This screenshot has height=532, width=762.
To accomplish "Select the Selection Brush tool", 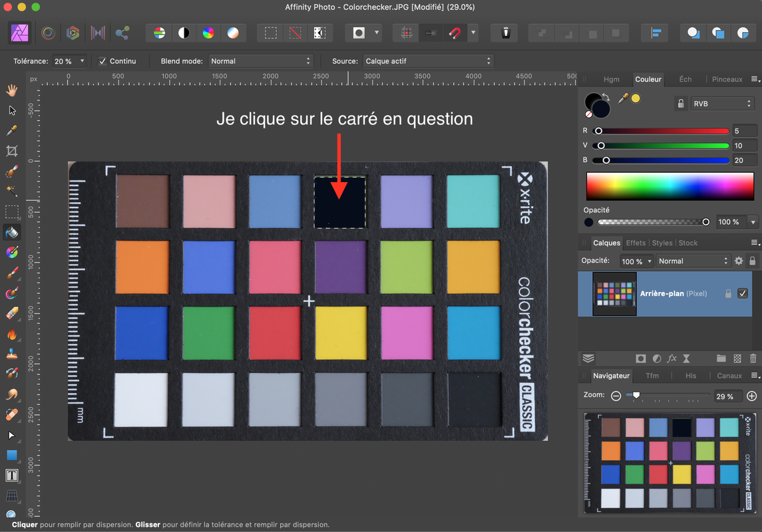I will [12, 172].
